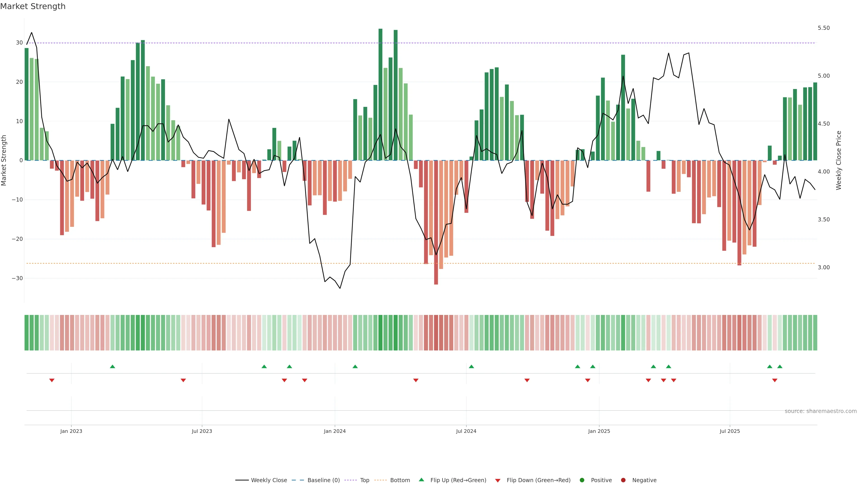The height and width of the screenshot is (488, 868).
Task: Click the deepest red negative strength bar
Action: point(436,222)
